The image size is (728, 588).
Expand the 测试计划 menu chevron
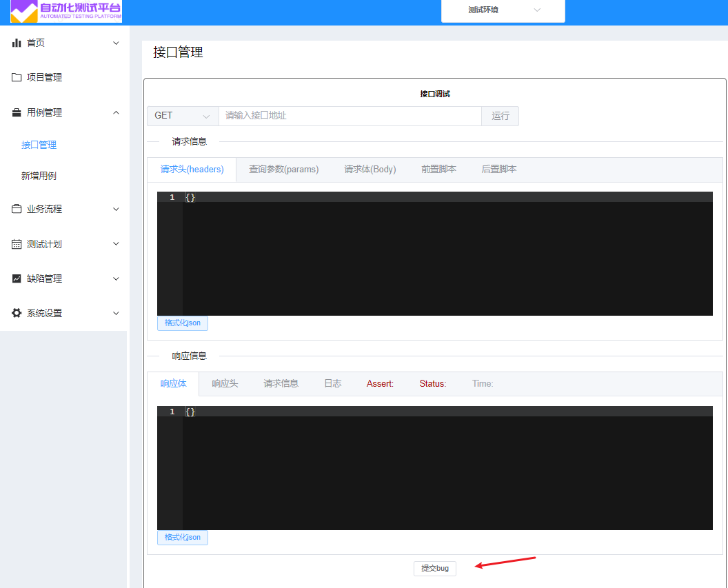pyautogui.click(x=116, y=243)
